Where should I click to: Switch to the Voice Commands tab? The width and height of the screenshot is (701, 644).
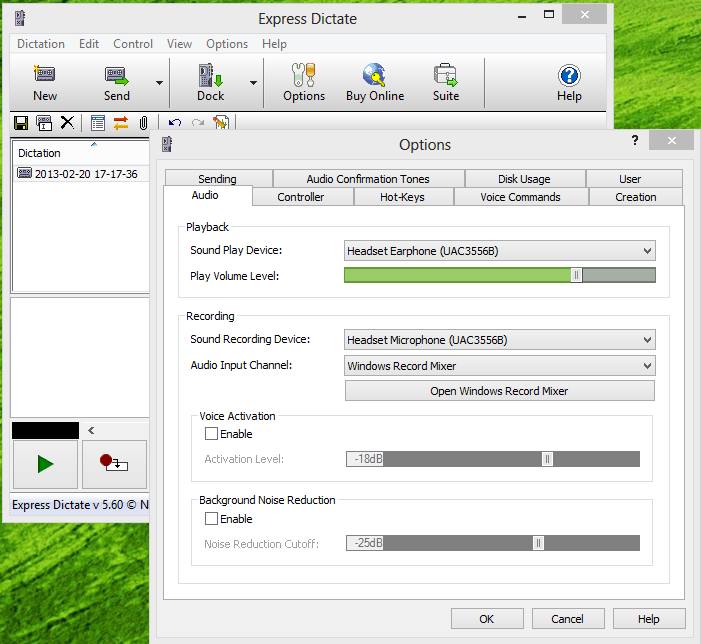pyautogui.click(x=521, y=197)
